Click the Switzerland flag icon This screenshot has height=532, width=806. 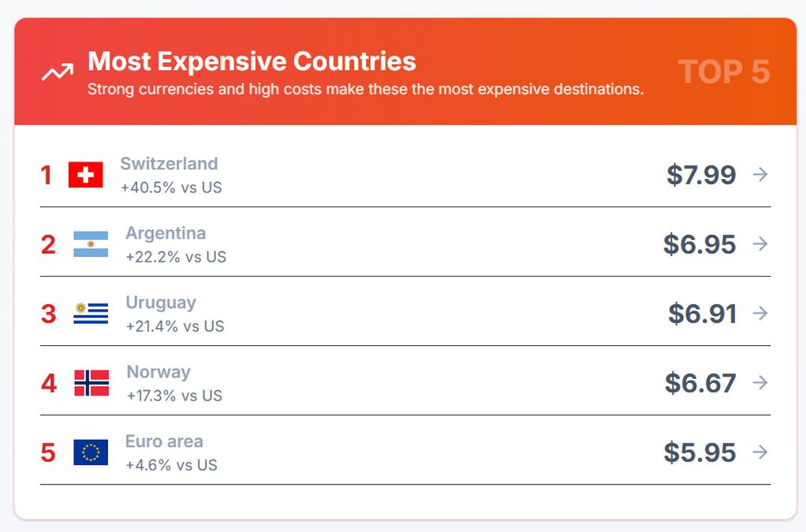[x=85, y=175]
